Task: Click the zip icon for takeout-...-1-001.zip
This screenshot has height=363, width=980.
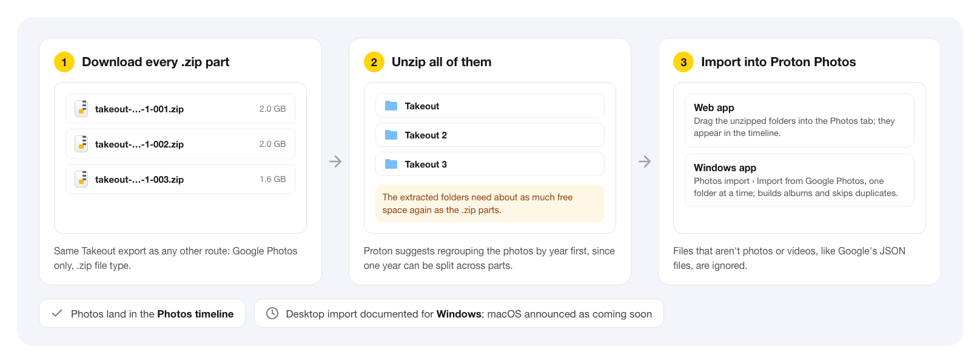Action: [81, 109]
